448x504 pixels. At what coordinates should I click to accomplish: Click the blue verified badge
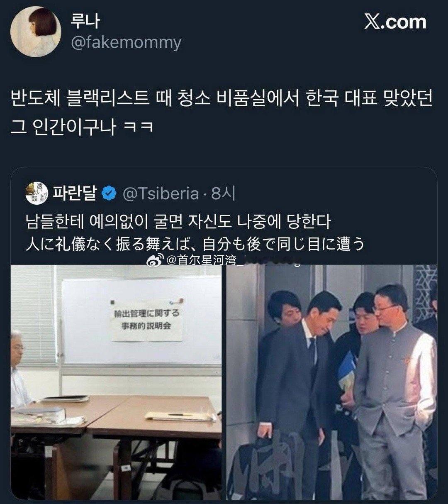coord(110,194)
